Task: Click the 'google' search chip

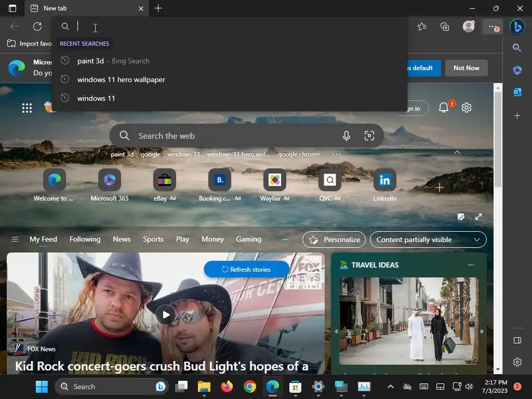Action: (151, 154)
